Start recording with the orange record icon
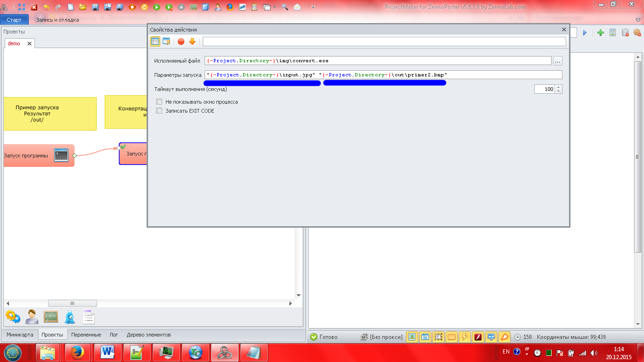Viewport: 644px width, 362px height. (132, 7)
